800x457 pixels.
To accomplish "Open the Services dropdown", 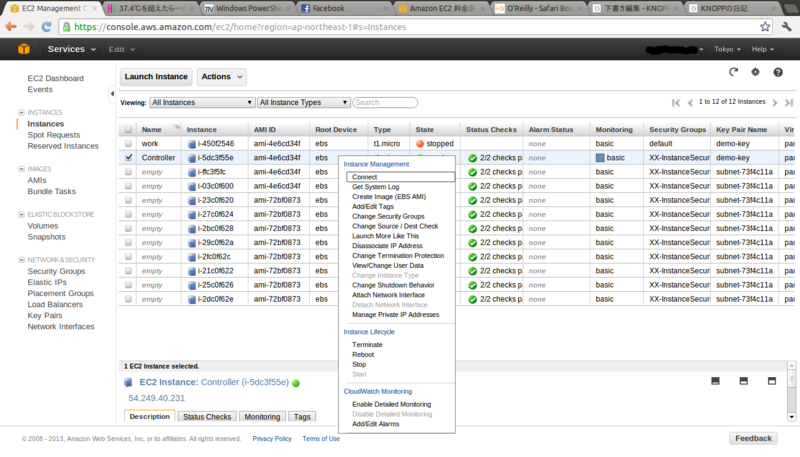I will [71, 49].
